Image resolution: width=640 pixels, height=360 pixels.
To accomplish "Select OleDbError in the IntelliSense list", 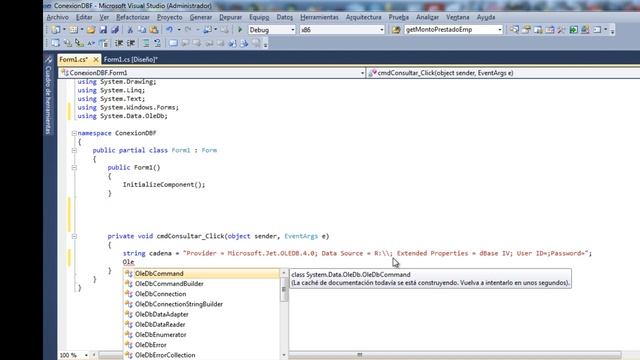I will (x=202, y=345).
